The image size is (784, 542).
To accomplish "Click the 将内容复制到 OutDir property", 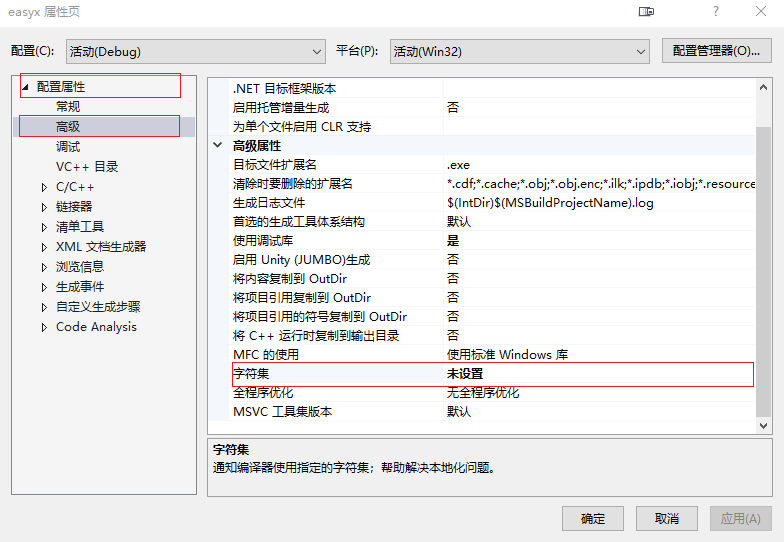I will coord(290,278).
